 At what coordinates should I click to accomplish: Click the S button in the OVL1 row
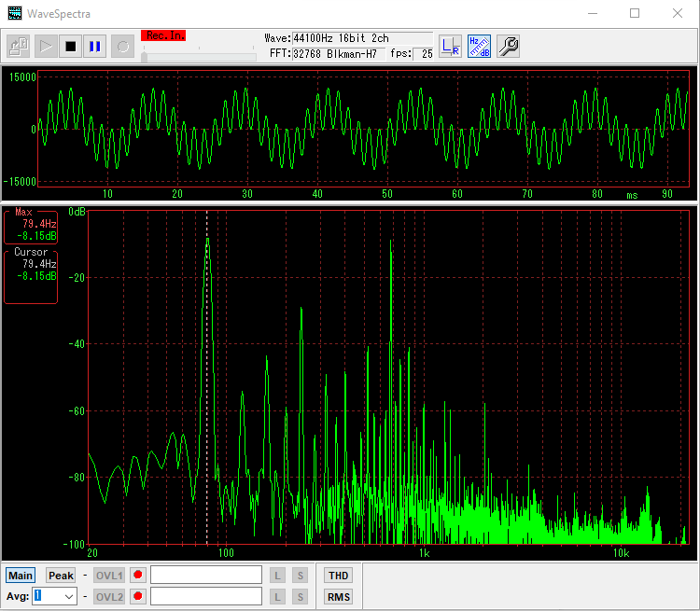(300, 576)
